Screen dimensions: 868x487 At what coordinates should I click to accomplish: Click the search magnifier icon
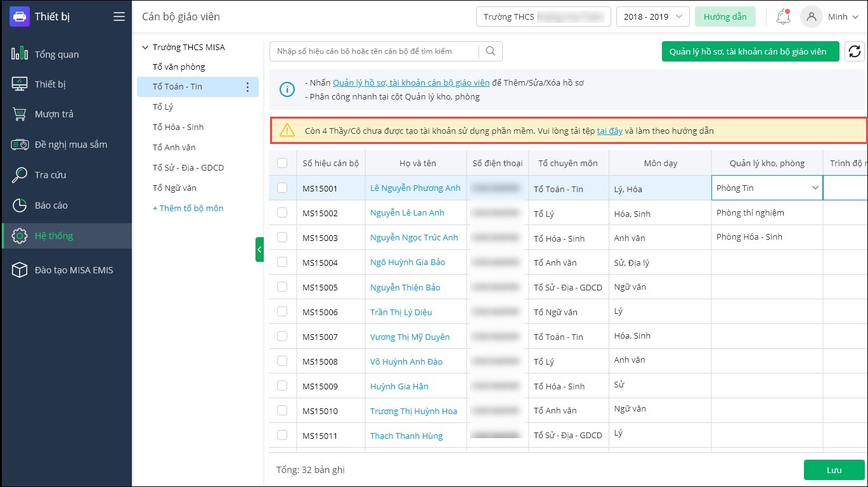point(491,51)
